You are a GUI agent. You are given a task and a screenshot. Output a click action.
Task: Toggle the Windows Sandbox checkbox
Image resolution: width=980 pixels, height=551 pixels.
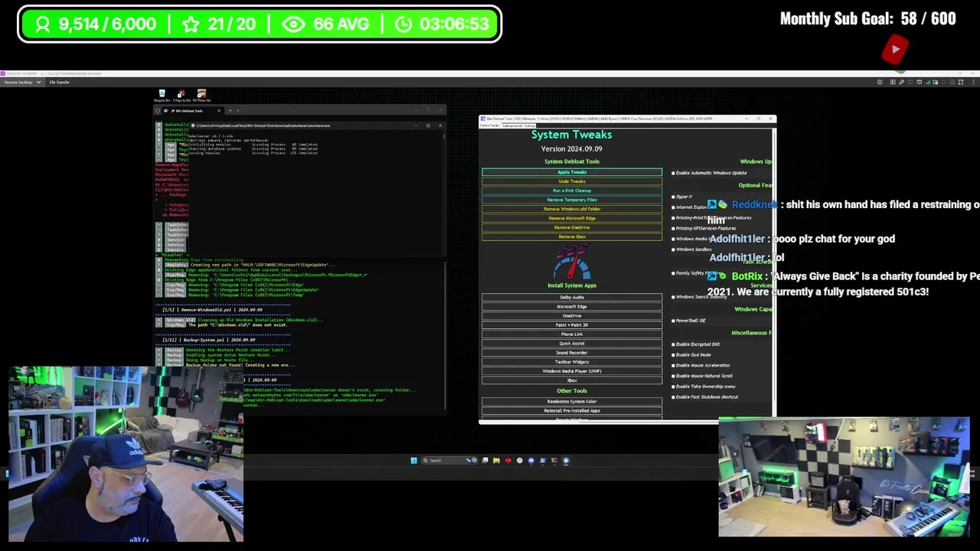674,249
